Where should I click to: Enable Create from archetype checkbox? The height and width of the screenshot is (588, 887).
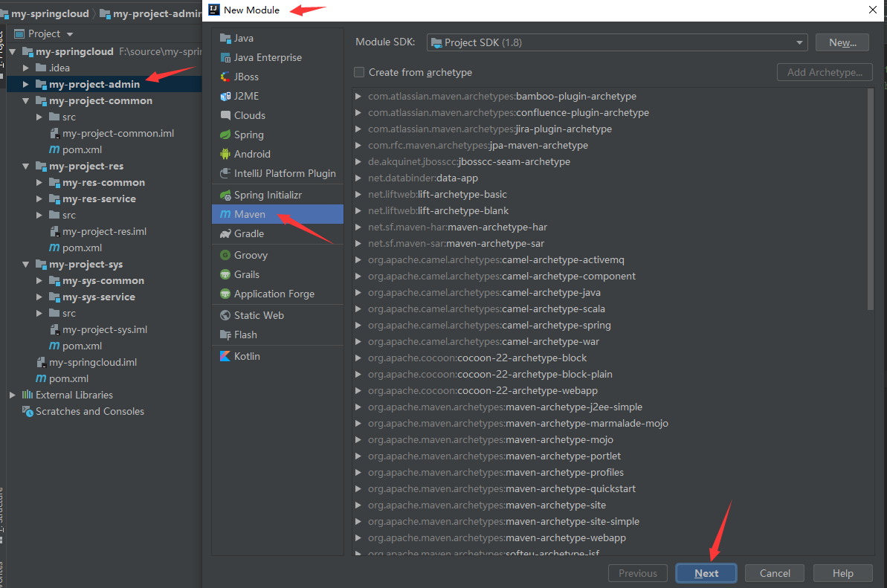(358, 72)
